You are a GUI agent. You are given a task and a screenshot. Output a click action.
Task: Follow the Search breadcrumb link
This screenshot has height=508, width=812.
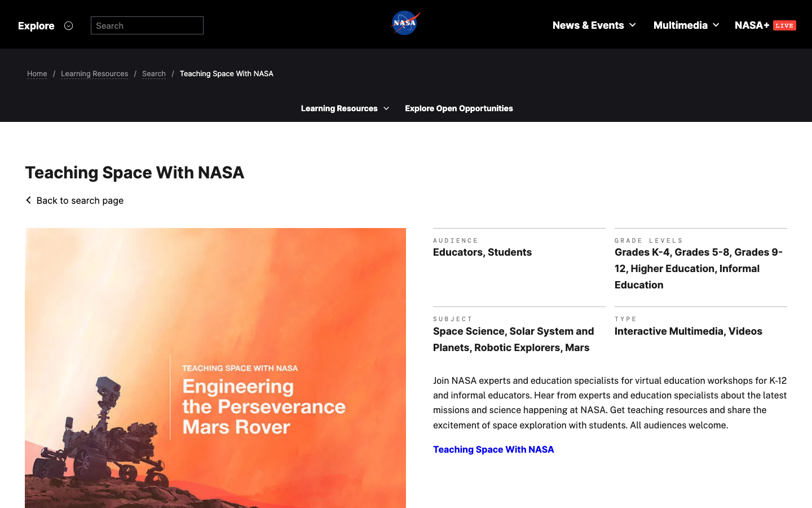click(154, 74)
